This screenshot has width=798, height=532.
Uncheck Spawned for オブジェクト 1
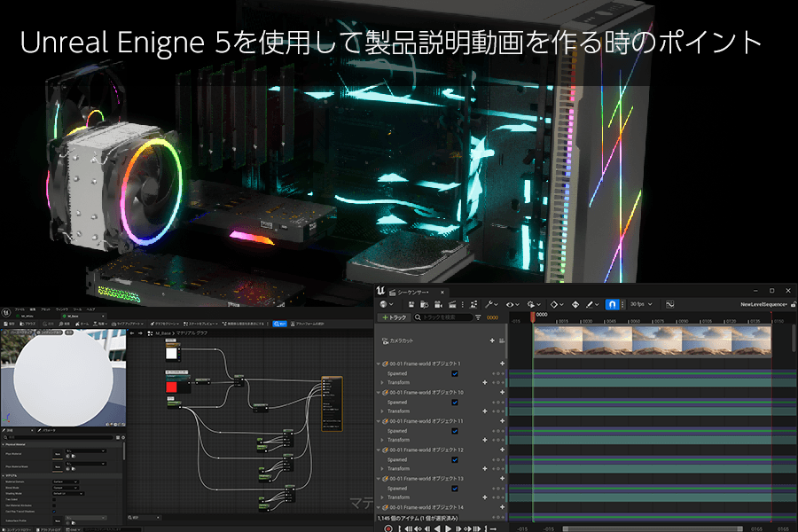tap(455, 374)
